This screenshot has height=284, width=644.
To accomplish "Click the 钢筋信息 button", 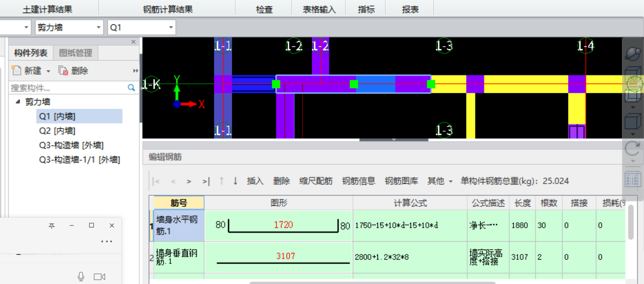I will click(x=359, y=181).
